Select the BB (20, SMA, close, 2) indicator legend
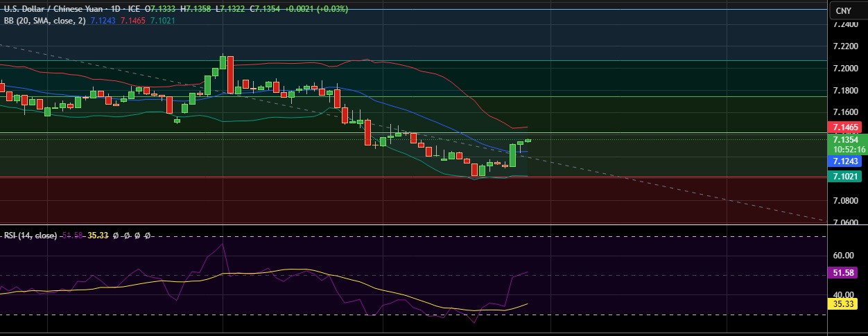This screenshot has height=336, width=868. [x=43, y=21]
